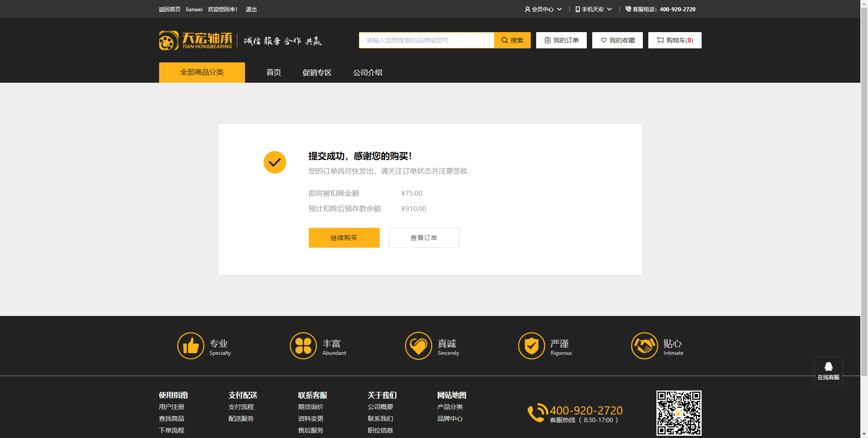Click the handshake Intimate icon

pos(644,346)
